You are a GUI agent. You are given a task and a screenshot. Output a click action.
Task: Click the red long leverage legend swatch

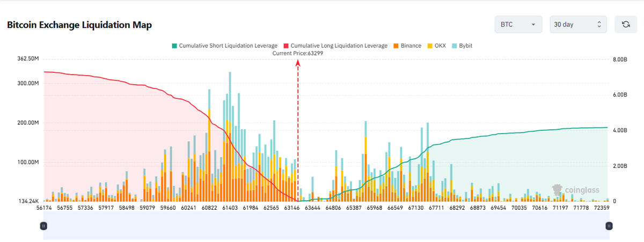point(286,46)
